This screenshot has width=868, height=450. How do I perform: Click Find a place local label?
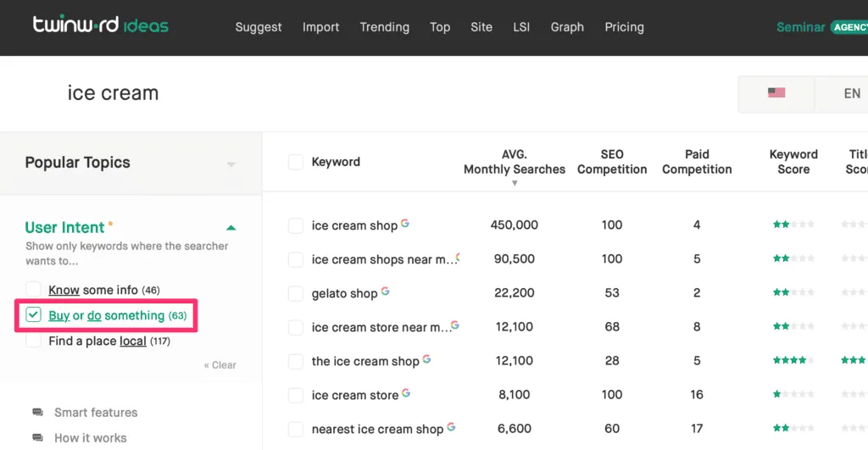(x=109, y=341)
